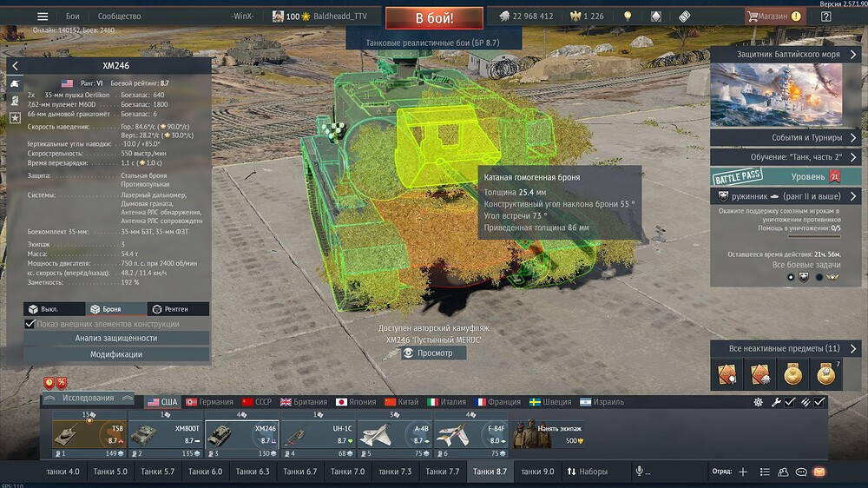868x488 pixels.
Task: Select the 'танки 9.0' preset tab
Action: click(x=537, y=472)
